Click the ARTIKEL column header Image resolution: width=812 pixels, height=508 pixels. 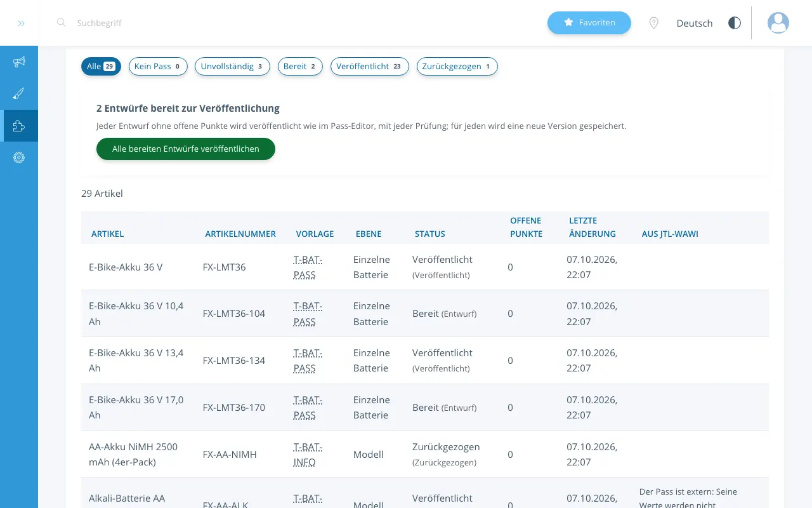coord(108,234)
